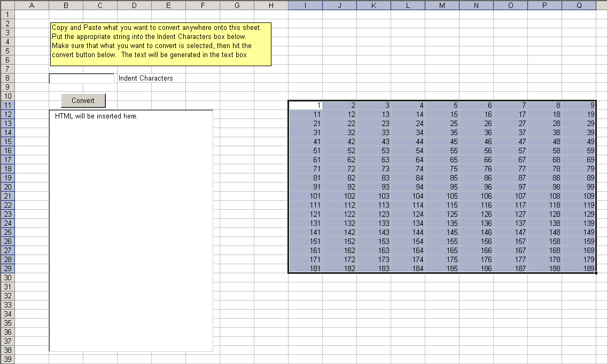The width and height of the screenshot is (607, 364).
Task: Select column header A
Action: [x=32, y=5]
